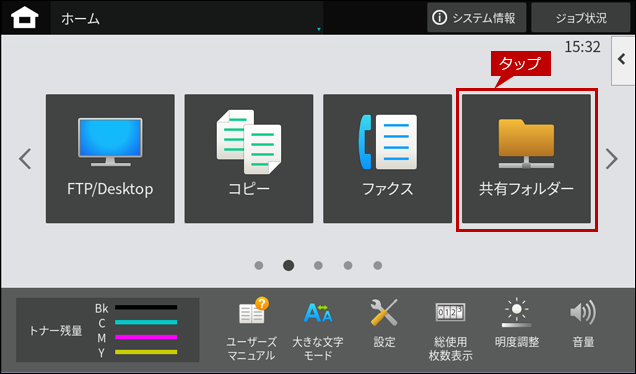Tap the トナー残量 toner level panel

point(107,330)
